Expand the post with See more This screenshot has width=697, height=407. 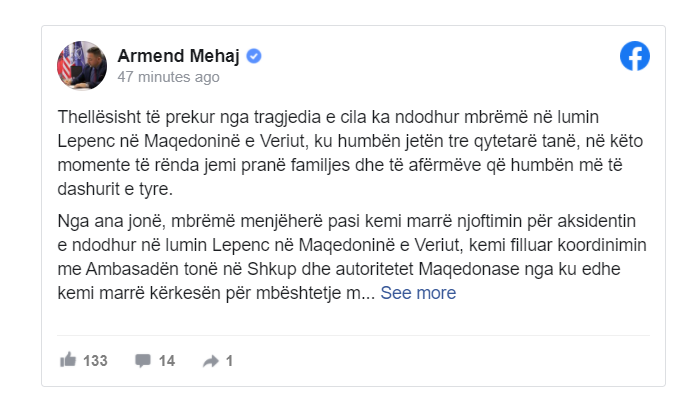pyautogui.click(x=418, y=293)
